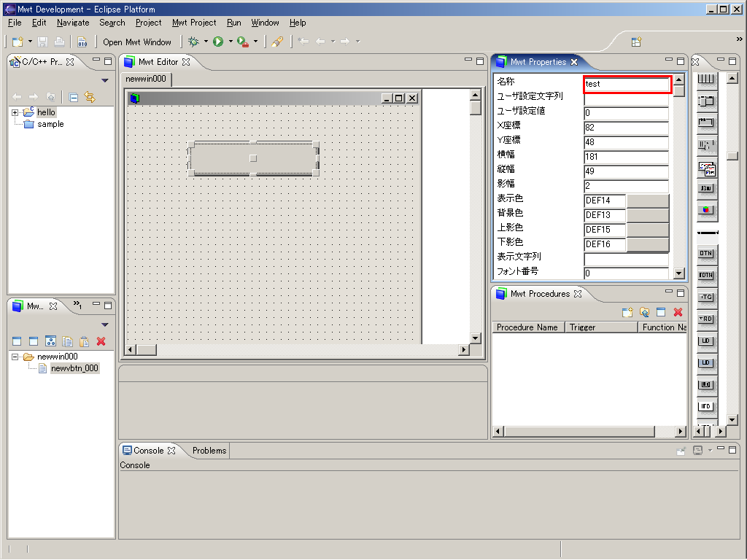Click the 下影色 color swatch next to DEF16

point(648,244)
